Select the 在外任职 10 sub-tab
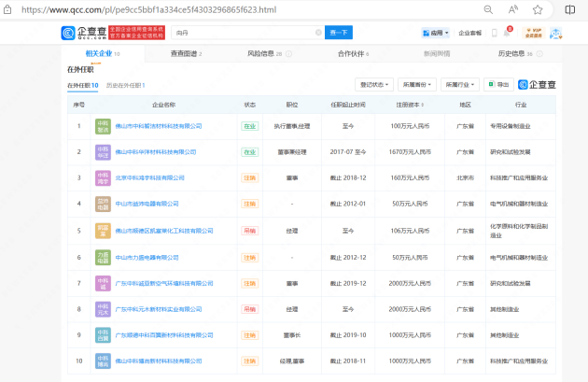Viewport: 588px width, 382px height. click(82, 85)
